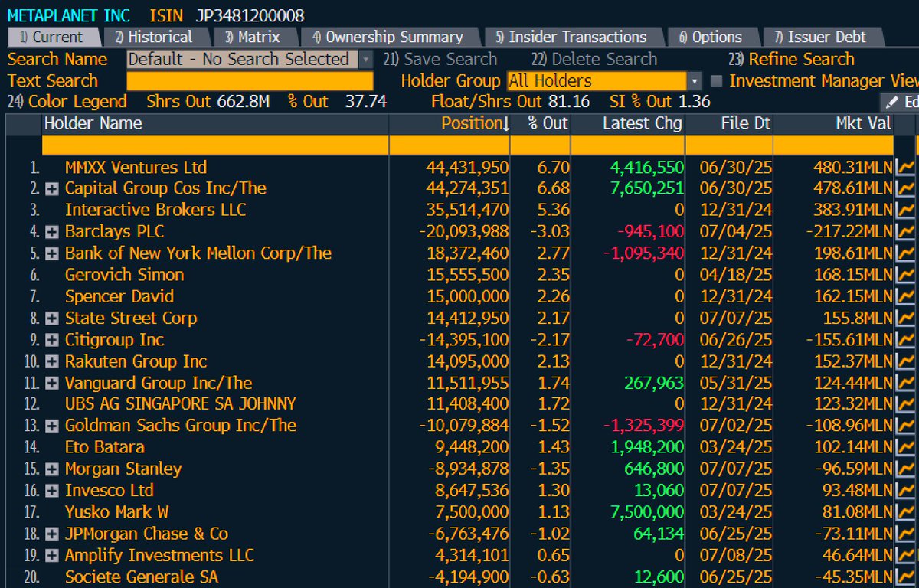Open chart icon for Yusko Mark W row
This screenshot has width=919, height=588.
coord(904,511)
